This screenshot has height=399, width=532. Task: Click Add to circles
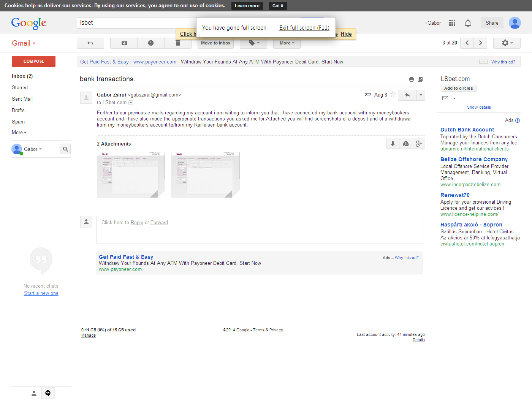click(x=459, y=88)
